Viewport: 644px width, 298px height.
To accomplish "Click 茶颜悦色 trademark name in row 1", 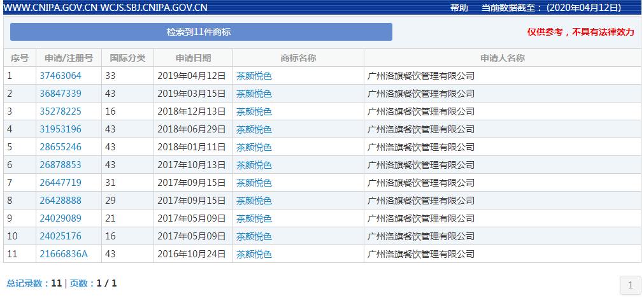I will [x=254, y=76].
